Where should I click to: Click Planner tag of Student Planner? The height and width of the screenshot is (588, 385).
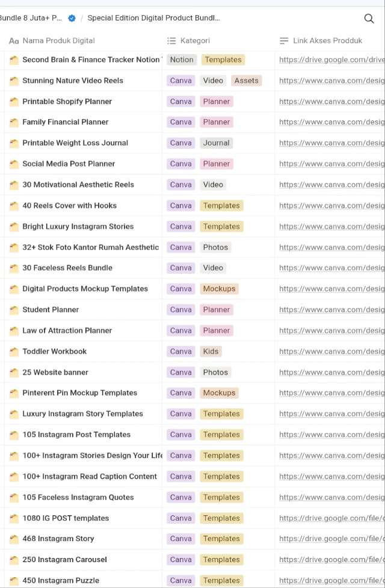coord(217,310)
